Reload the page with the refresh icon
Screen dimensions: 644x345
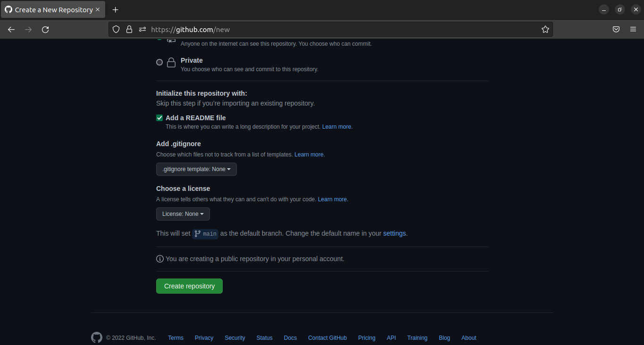45,29
